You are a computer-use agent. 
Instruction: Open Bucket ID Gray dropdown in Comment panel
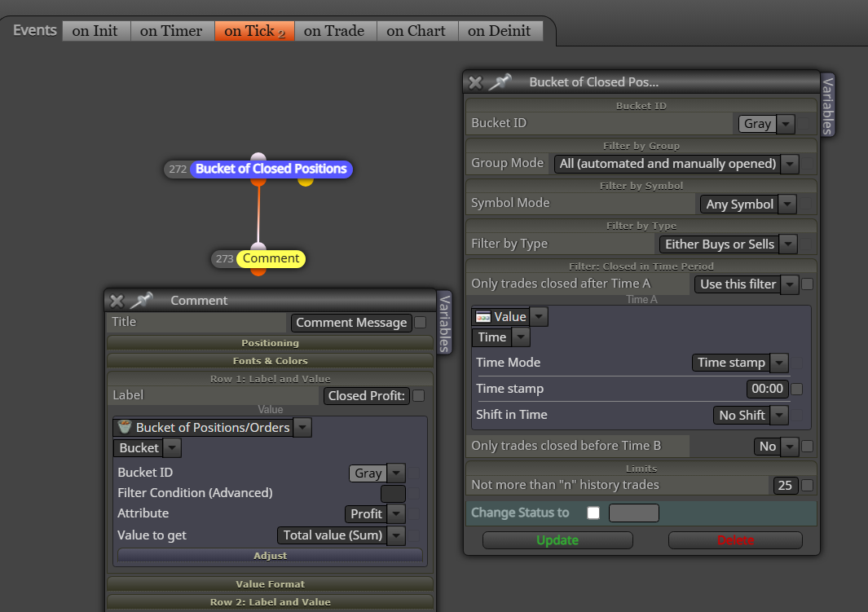[396, 473]
